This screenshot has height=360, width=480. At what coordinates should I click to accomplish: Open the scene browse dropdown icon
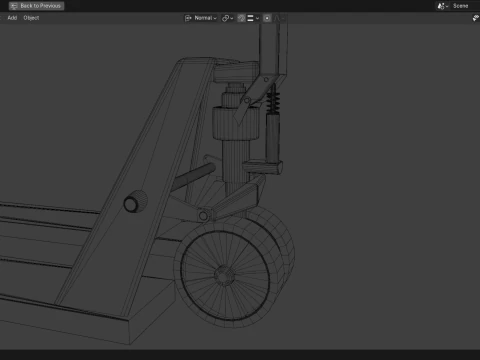443,6
